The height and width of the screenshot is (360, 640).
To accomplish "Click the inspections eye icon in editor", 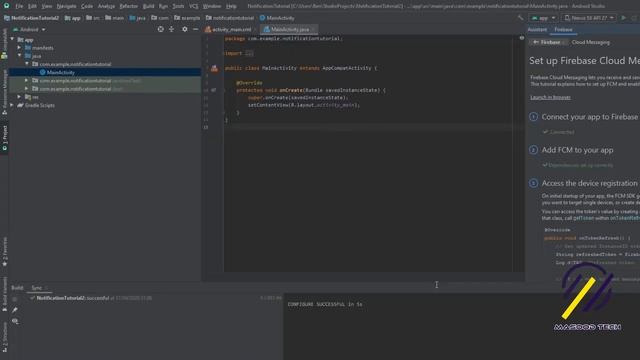I will [x=522, y=38].
